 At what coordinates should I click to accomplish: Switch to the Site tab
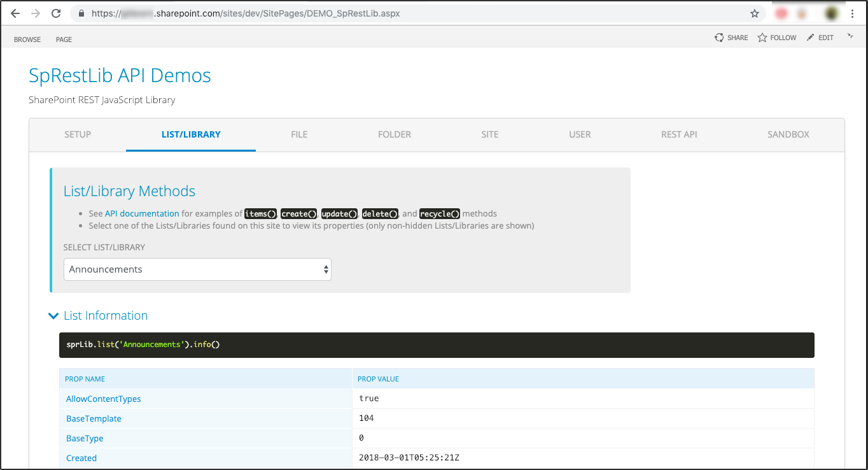click(490, 134)
